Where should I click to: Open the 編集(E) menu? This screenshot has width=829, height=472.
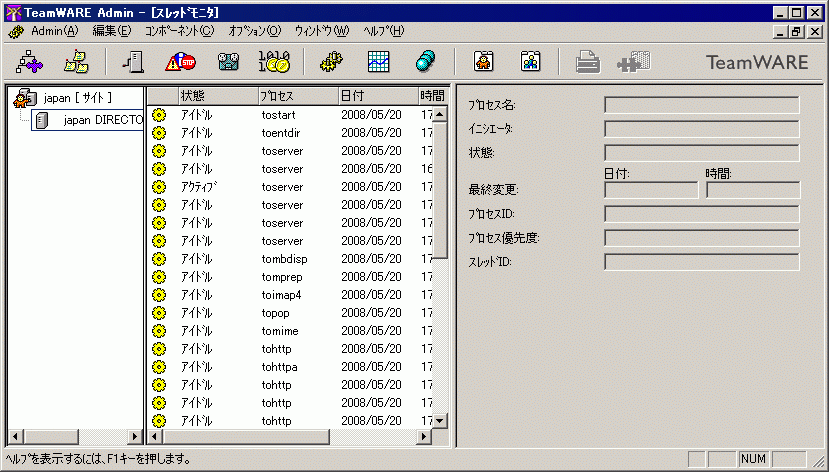(112, 31)
